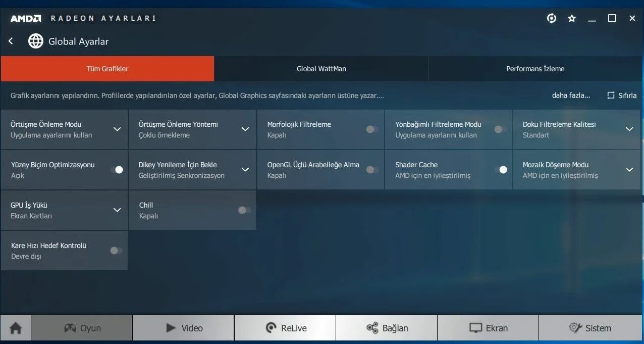Toggle Yönbağımlı Filtreleme Modu switch
The image size is (644, 344).
[501, 129]
